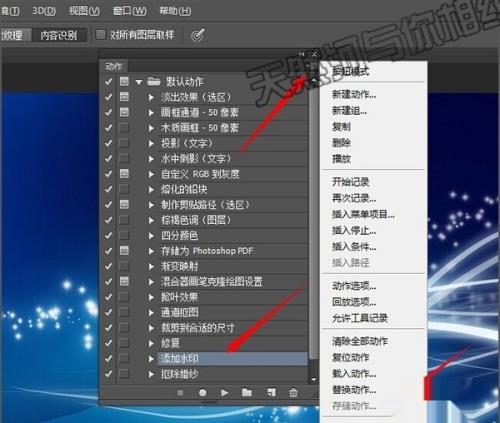Choose 回放选项... in flyout menu

click(x=354, y=302)
